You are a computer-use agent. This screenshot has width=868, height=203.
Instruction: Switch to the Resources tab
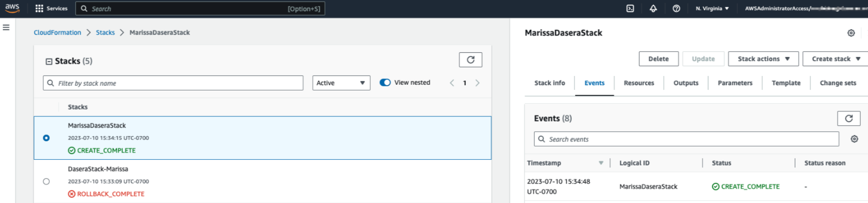639,83
